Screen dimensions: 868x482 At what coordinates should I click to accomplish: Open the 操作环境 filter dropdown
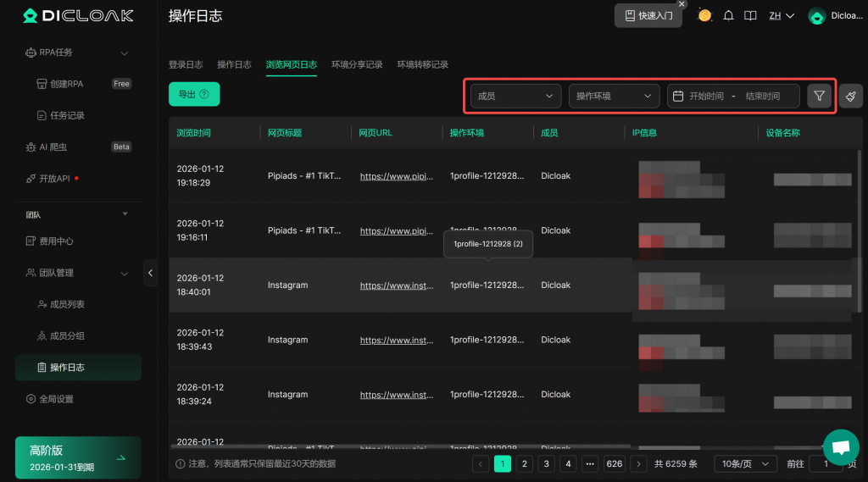click(614, 96)
